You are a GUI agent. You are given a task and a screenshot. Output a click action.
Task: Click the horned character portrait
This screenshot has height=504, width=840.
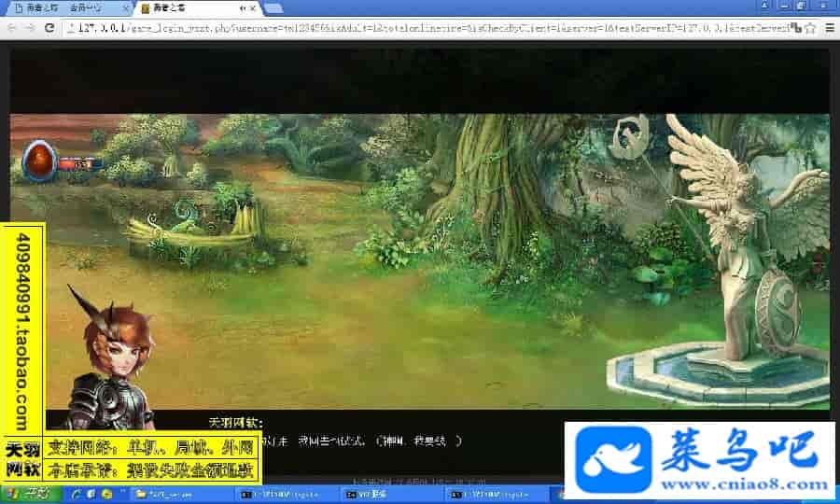click(113, 358)
